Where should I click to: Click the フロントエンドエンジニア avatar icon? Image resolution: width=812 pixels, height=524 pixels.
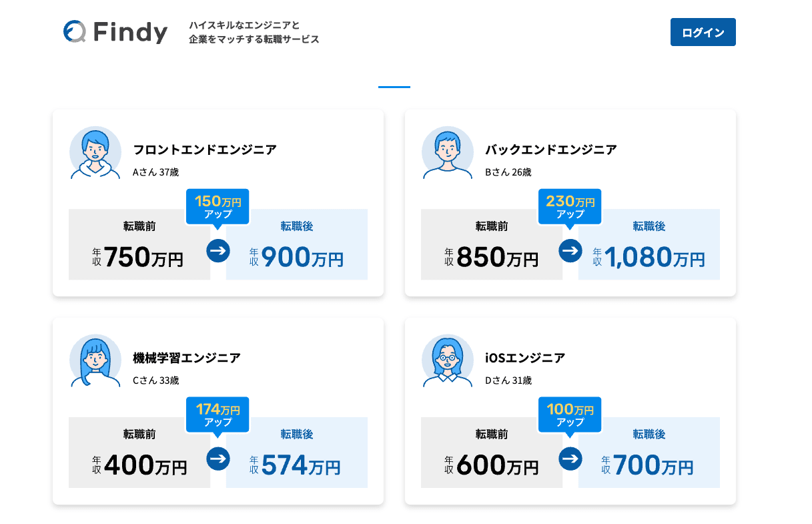click(95, 153)
